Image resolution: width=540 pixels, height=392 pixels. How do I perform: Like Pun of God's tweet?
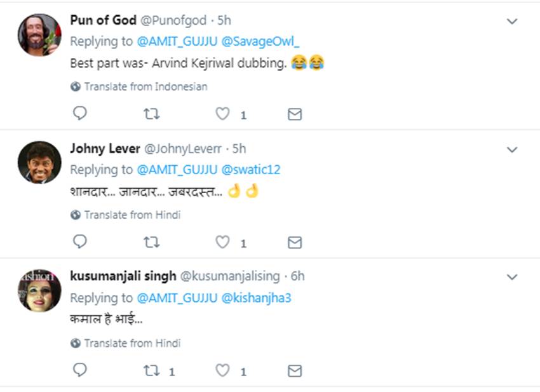222,114
